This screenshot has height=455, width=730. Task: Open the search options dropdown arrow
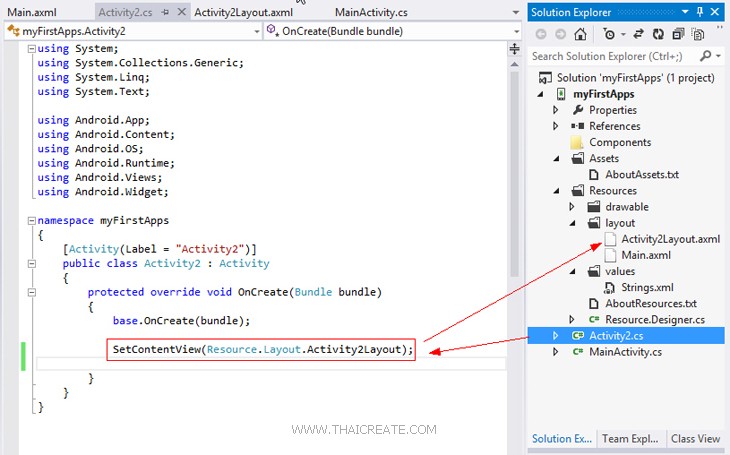tap(718, 56)
